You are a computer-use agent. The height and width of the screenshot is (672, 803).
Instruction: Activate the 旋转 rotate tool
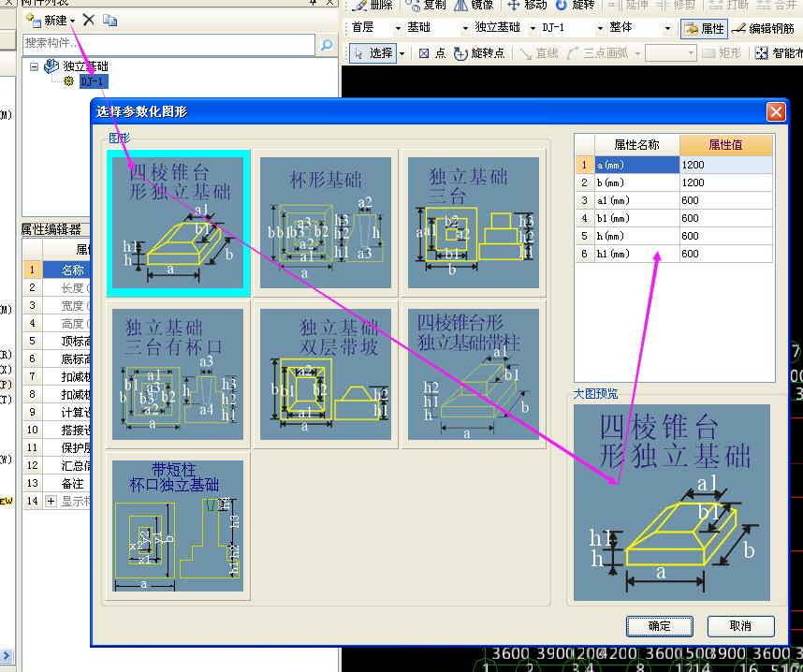click(x=576, y=5)
